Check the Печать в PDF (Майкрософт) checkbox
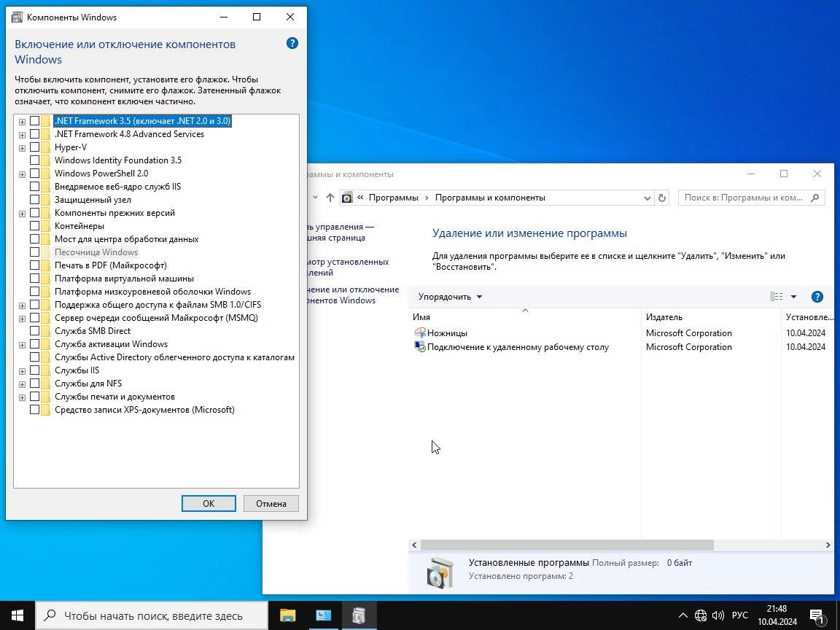This screenshot has width=840, height=630. click(x=34, y=265)
